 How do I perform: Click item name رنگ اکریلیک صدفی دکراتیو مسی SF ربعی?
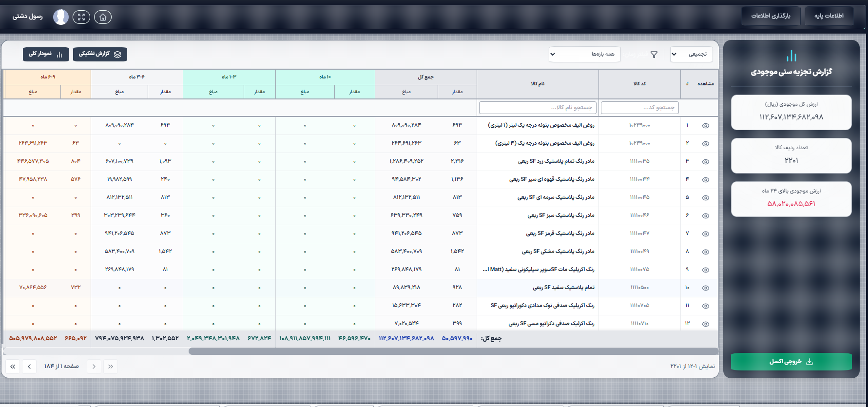click(551, 324)
